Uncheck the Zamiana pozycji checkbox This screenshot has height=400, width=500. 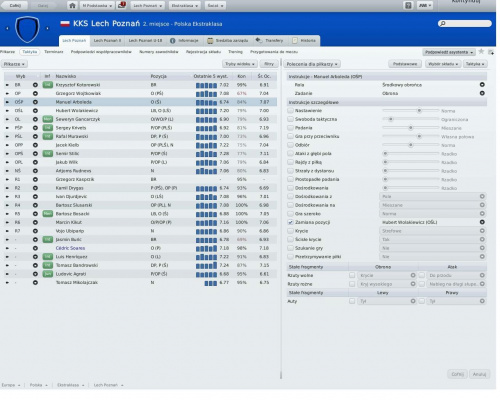290,222
